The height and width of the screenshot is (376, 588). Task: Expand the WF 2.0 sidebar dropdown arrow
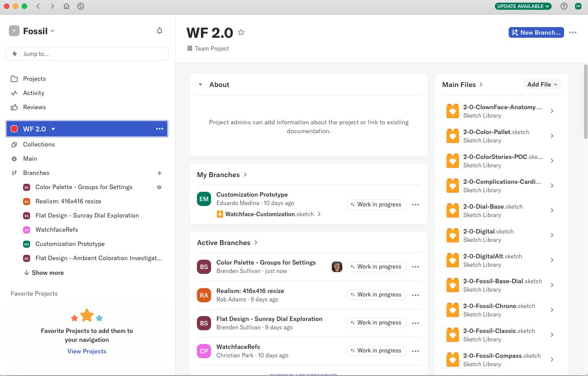coord(53,129)
